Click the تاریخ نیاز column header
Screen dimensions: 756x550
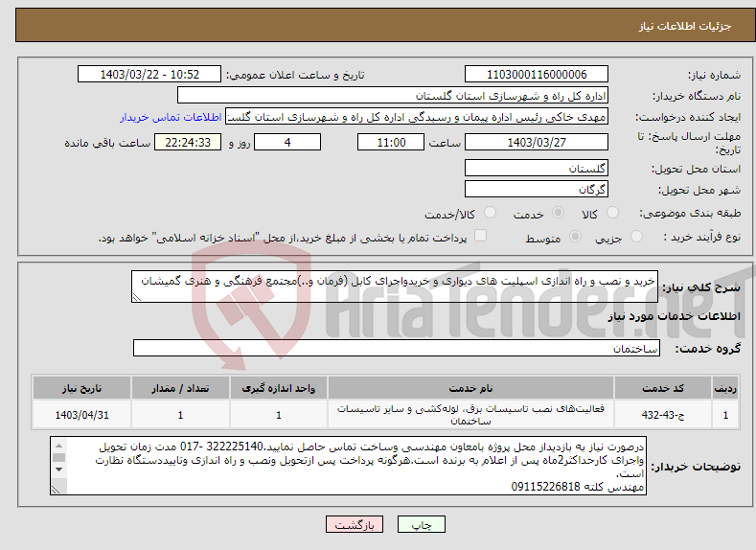click(82, 388)
